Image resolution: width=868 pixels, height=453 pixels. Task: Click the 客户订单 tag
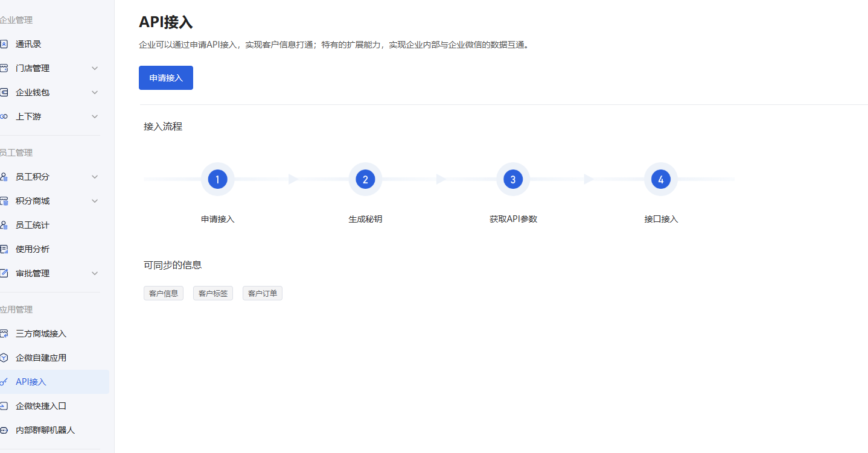click(x=263, y=294)
